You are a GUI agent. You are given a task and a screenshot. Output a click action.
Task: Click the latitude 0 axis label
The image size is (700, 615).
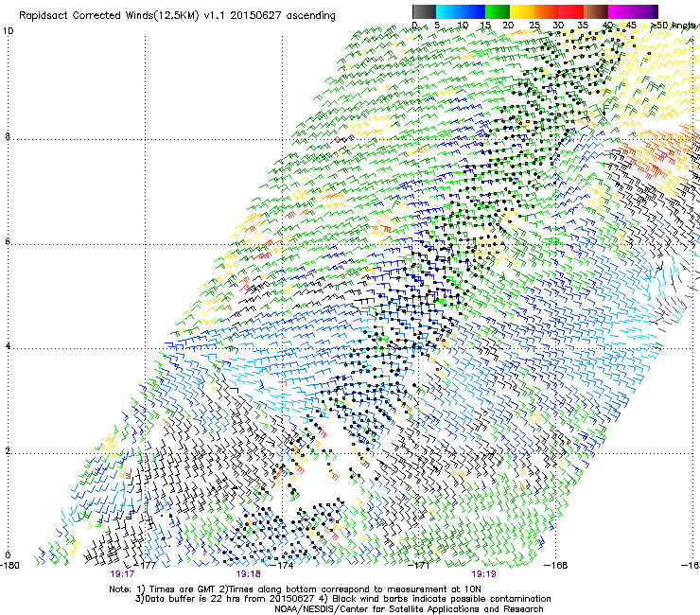[x=8, y=555]
